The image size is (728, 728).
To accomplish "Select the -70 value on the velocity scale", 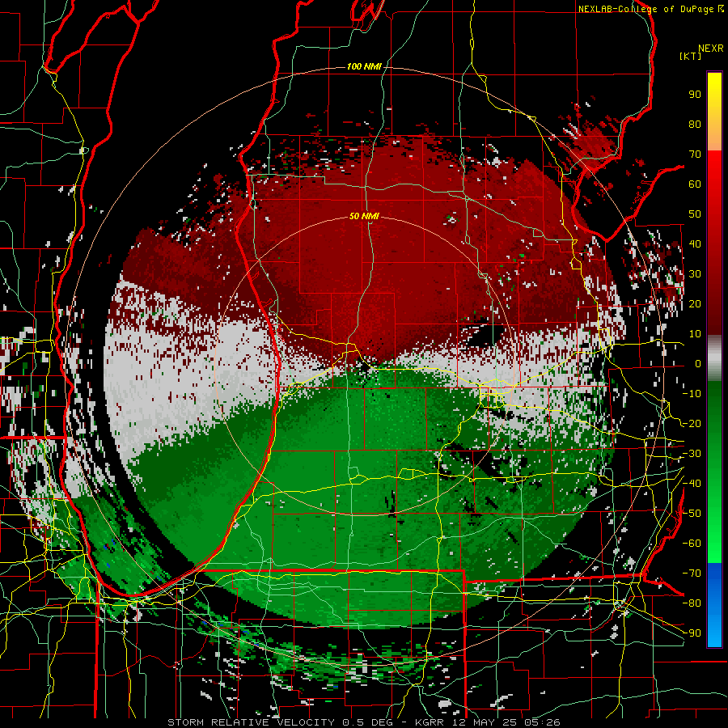I will (692, 574).
